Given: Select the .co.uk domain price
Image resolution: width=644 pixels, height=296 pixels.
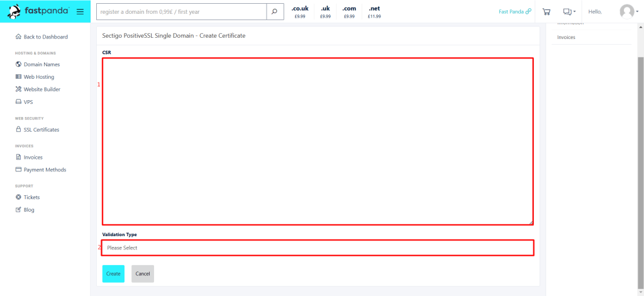Looking at the screenshot, I should point(300,13).
